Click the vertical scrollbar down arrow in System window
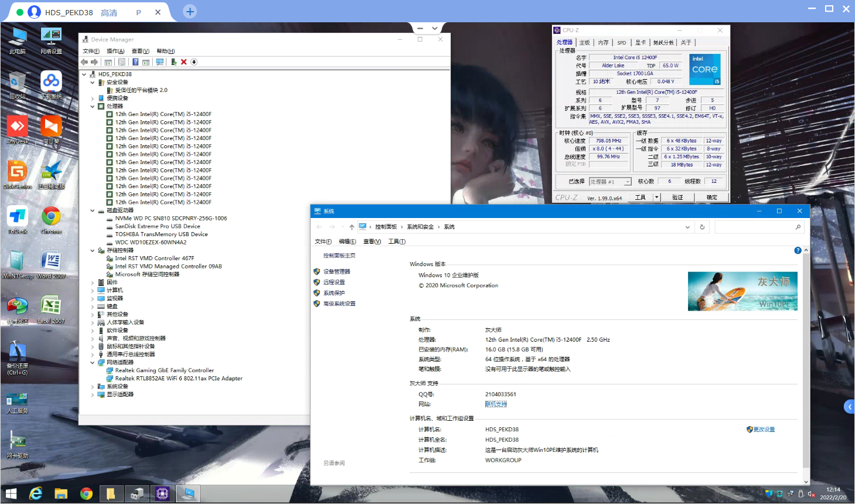Image resolution: width=855 pixels, height=504 pixels. (806, 482)
